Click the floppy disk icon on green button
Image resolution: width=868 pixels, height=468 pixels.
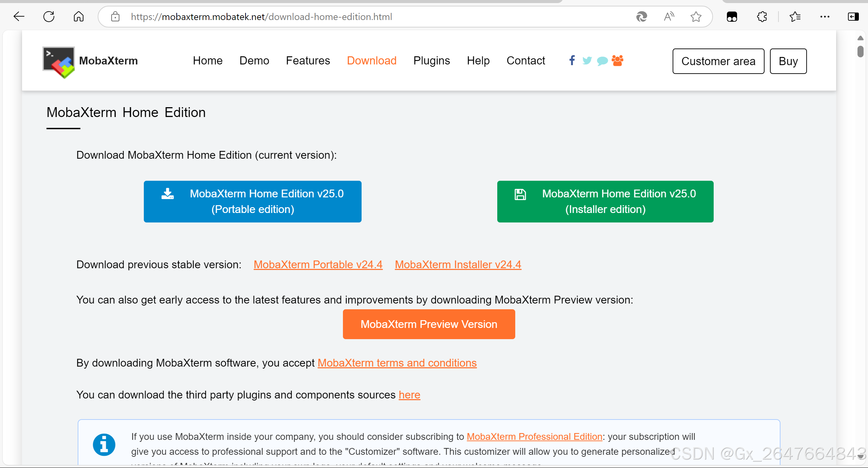point(520,194)
